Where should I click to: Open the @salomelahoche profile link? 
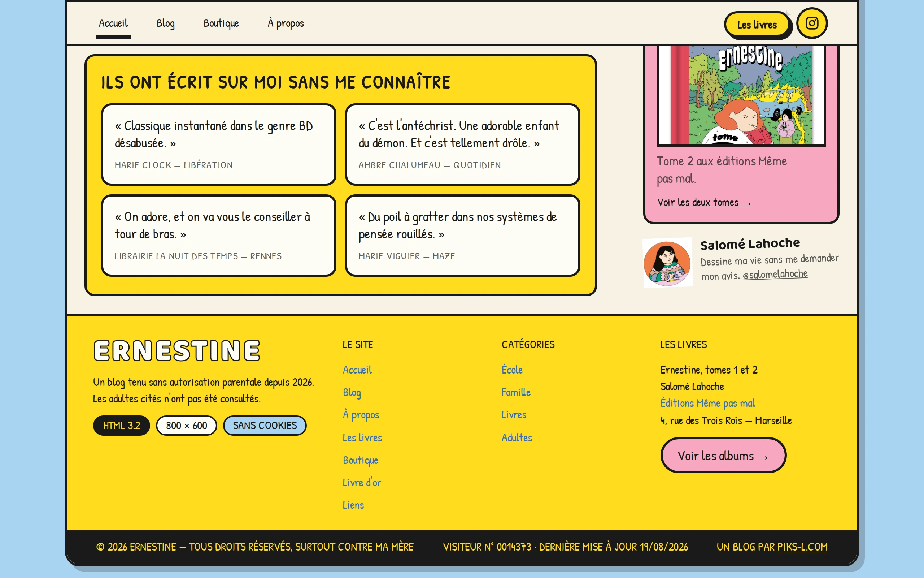pos(775,274)
